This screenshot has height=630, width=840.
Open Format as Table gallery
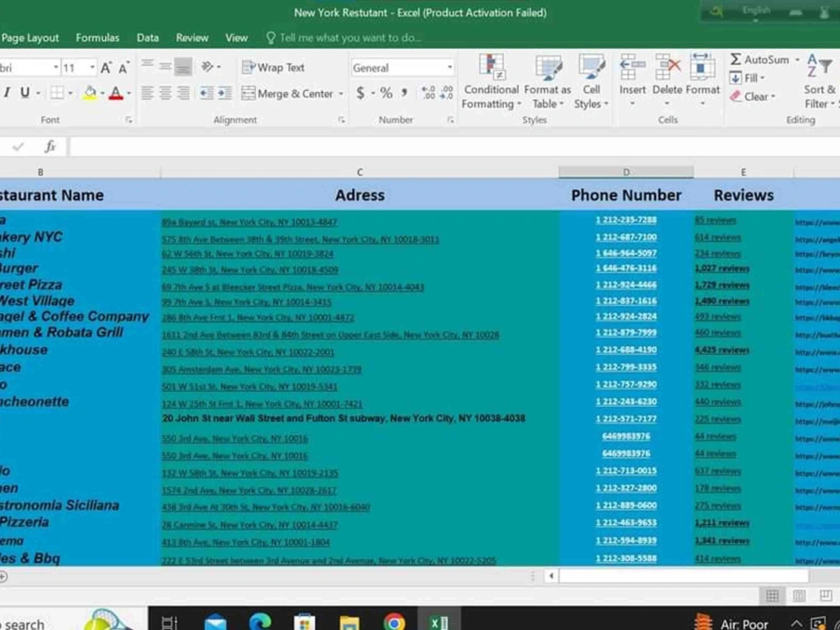pyautogui.click(x=547, y=81)
